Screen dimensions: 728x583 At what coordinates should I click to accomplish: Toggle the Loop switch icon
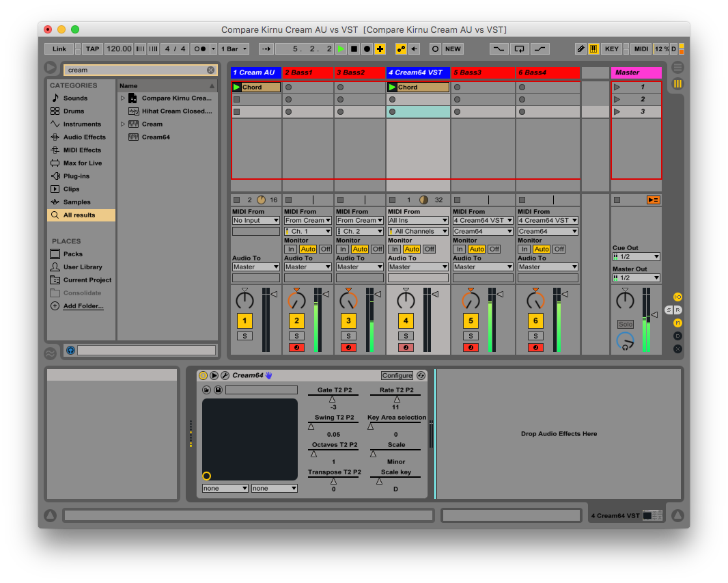(x=520, y=49)
